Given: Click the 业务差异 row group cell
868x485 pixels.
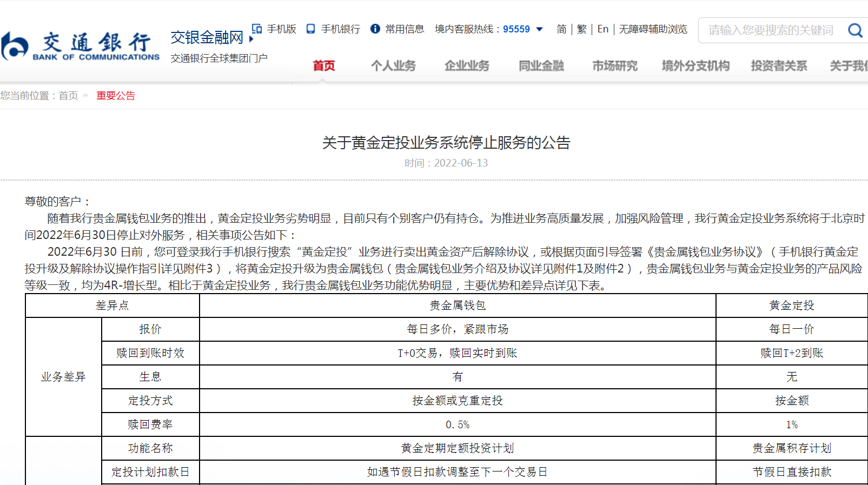Looking at the screenshot, I should (63, 377).
